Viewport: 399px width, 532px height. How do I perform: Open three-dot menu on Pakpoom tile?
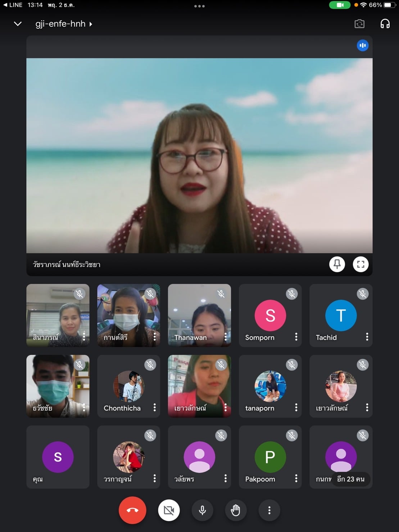pos(296,478)
